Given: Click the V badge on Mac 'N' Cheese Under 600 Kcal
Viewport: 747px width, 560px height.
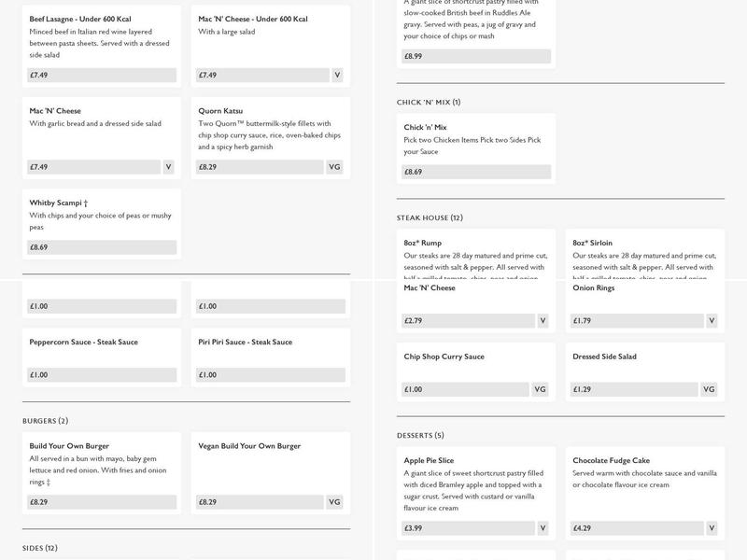Looking at the screenshot, I should (x=337, y=75).
